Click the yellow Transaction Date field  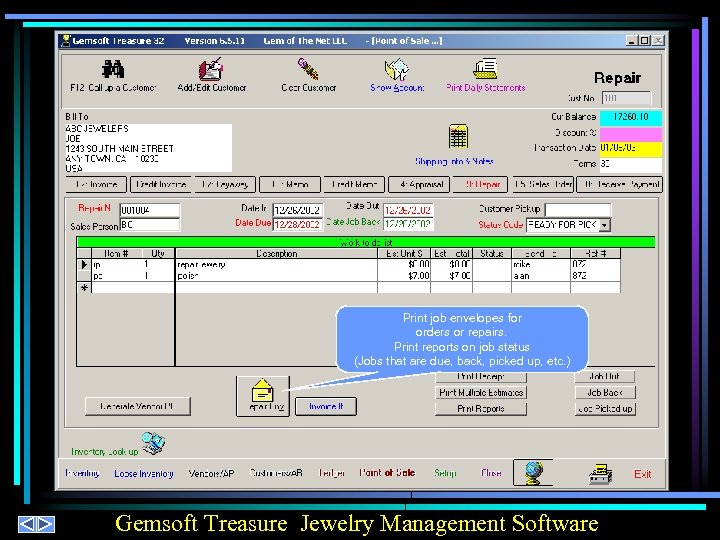point(631,149)
